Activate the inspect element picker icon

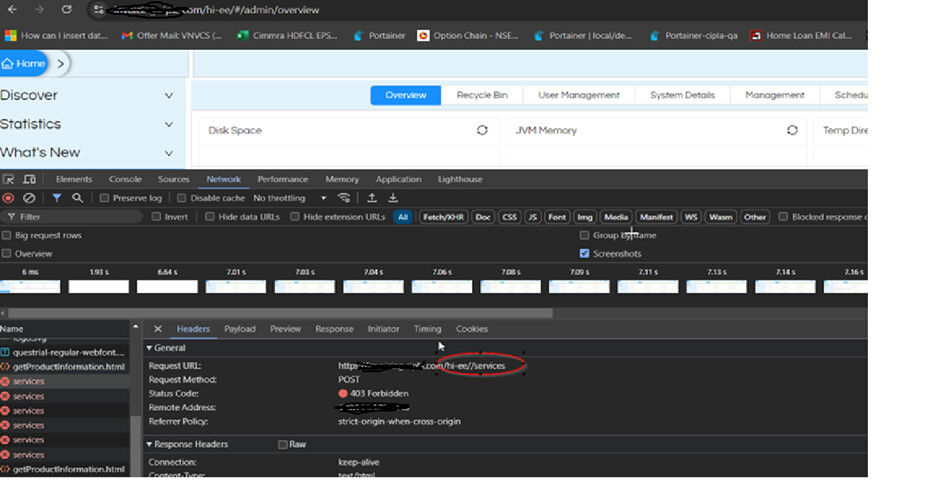(x=8, y=179)
